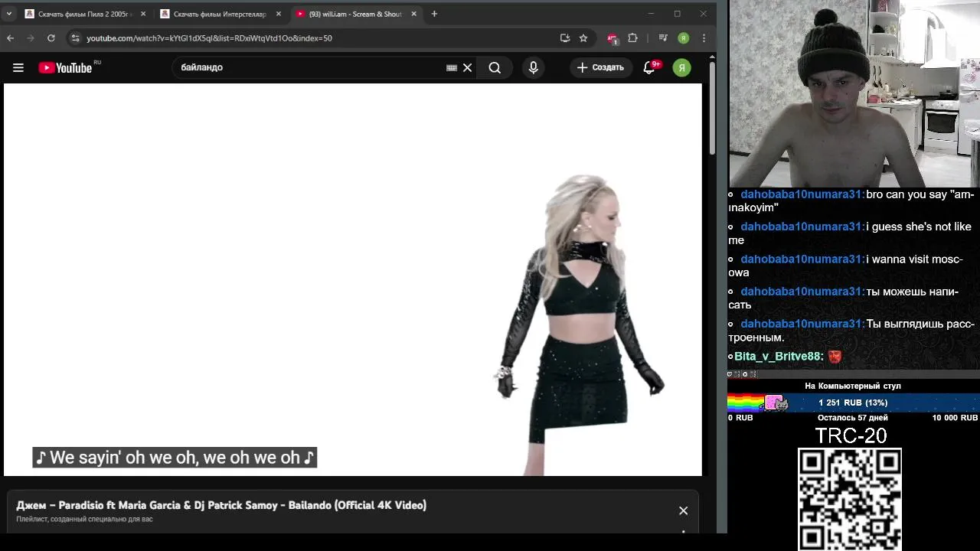The height and width of the screenshot is (551, 980).
Task: Close the 'will.i.am - Scream & Shout' tab
Action: click(413, 14)
